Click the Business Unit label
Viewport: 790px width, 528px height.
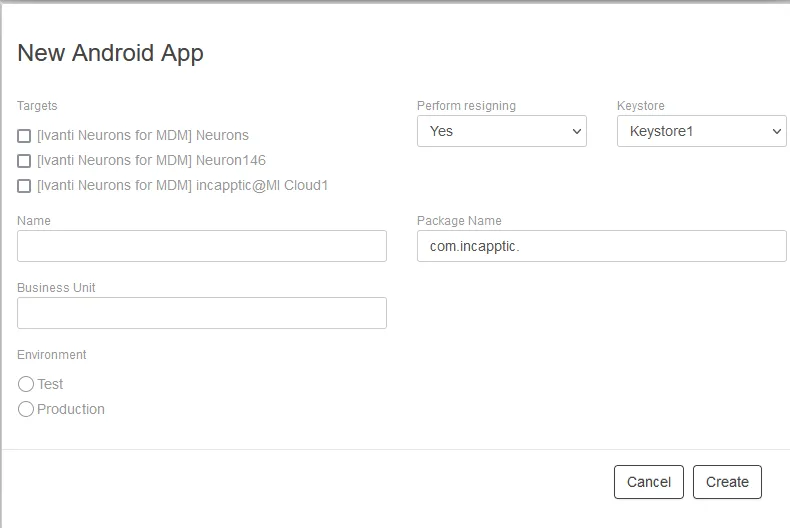tap(56, 288)
